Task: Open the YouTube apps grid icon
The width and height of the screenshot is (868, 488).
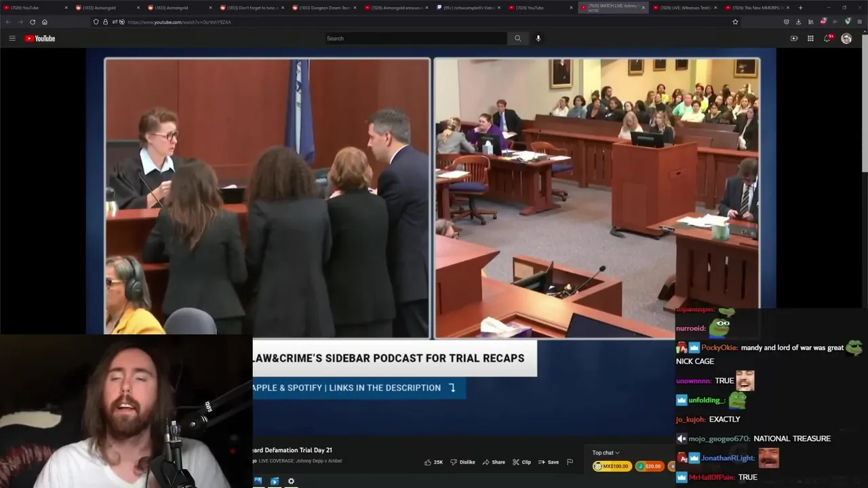Action: tap(810, 39)
